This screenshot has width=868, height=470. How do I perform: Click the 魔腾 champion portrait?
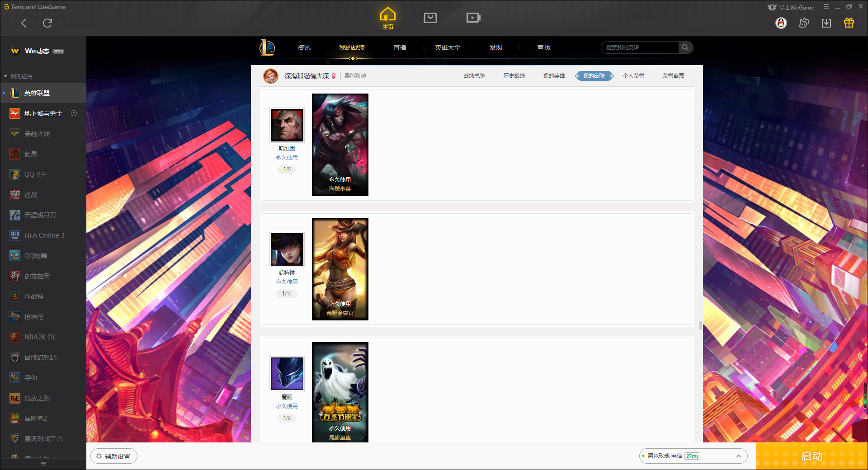click(287, 374)
